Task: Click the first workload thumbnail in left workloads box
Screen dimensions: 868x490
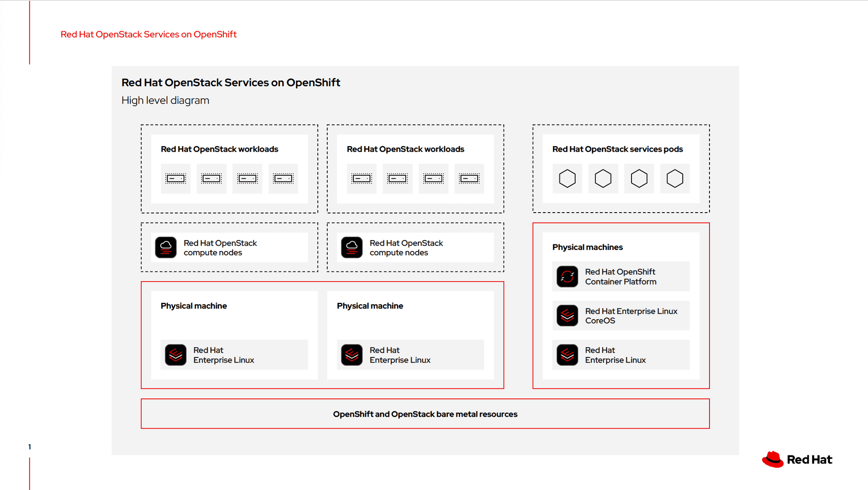Action: pos(176,179)
